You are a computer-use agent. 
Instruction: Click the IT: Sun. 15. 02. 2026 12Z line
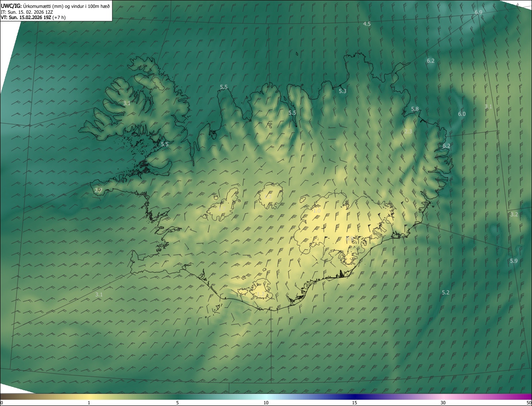[27, 12]
